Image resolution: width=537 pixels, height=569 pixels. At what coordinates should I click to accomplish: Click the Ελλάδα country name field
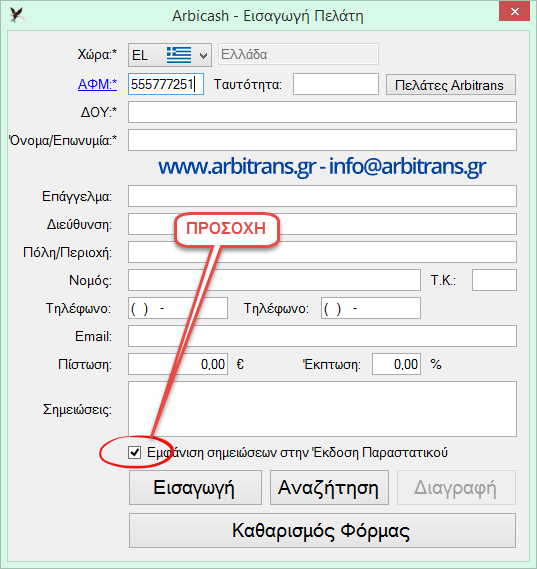point(298,54)
